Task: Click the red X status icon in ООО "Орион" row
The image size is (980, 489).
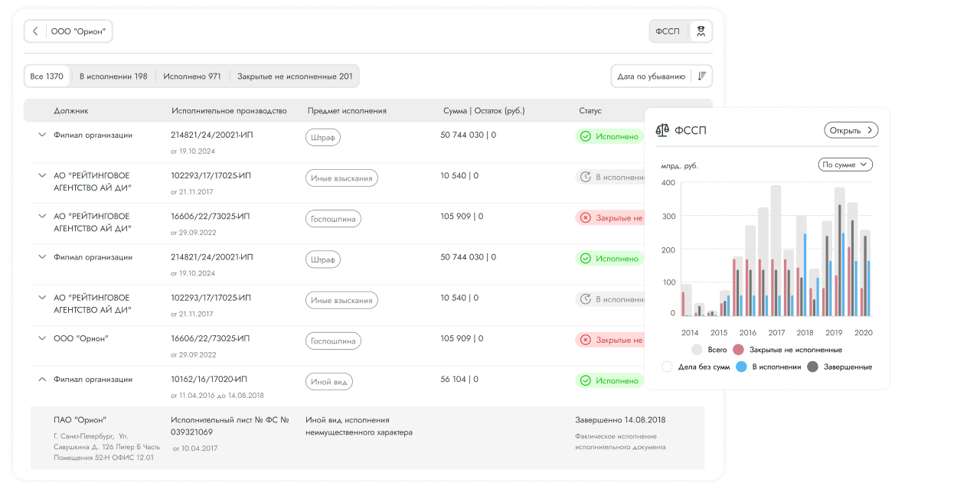Action: pyautogui.click(x=586, y=340)
